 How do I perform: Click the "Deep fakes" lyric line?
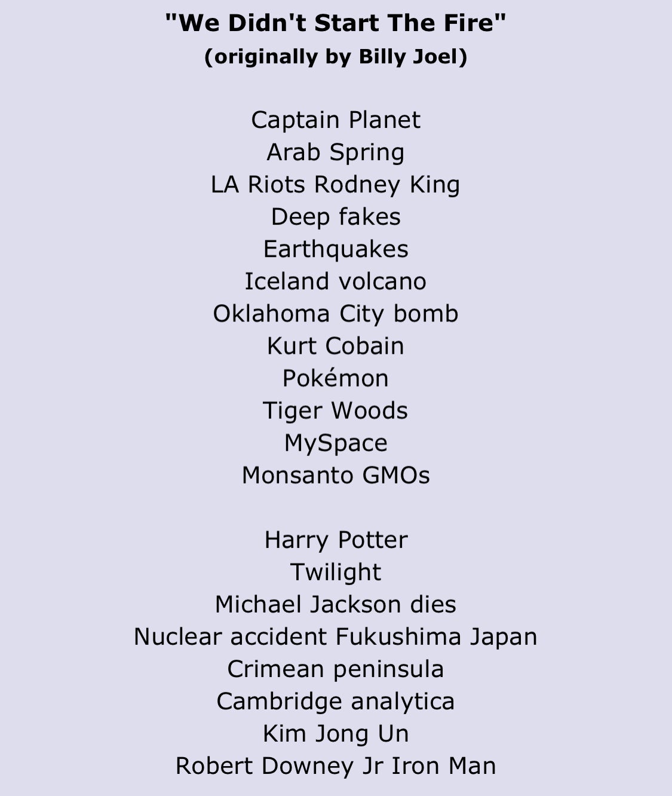(x=336, y=217)
